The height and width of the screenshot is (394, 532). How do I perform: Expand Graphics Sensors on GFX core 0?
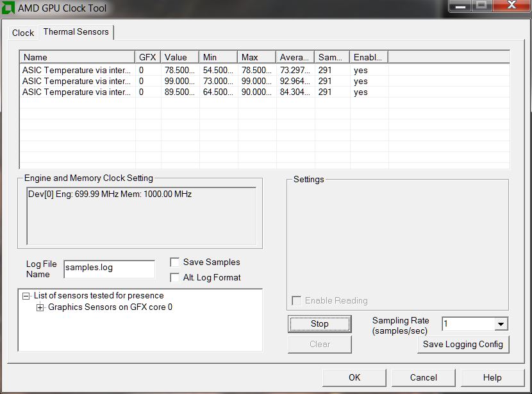click(x=40, y=307)
